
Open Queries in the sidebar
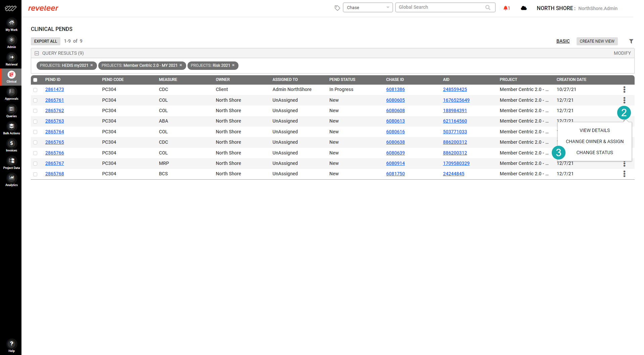point(11,112)
